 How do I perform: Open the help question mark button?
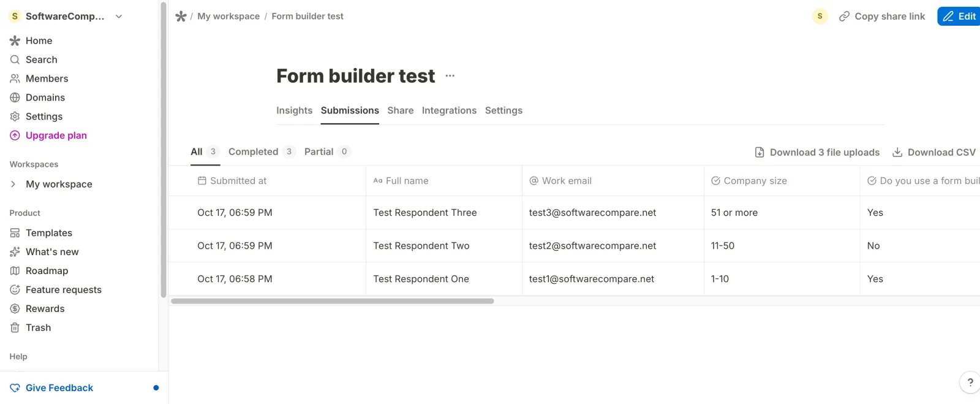pos(970,383)
